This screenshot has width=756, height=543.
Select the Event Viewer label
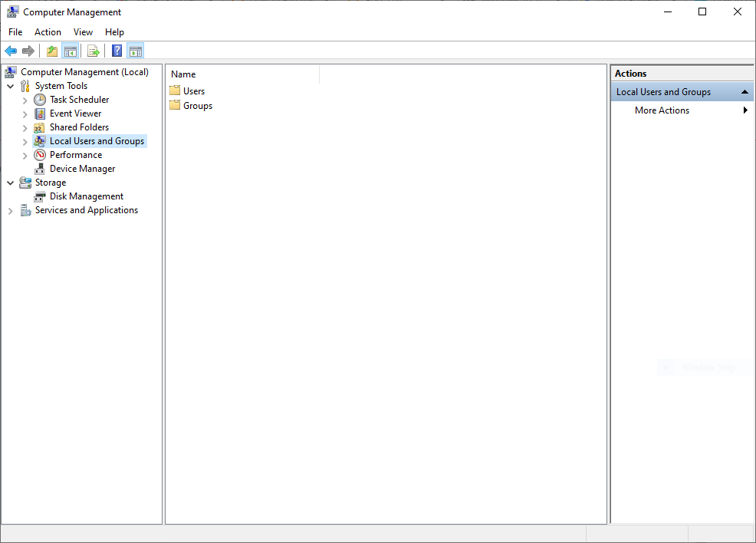(76, 114)
